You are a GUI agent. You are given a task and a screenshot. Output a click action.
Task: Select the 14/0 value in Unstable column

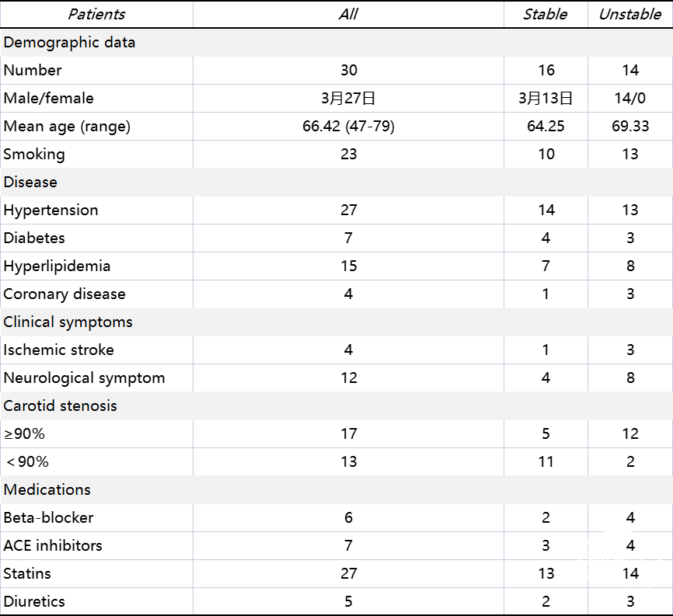[x=629, y=98]
